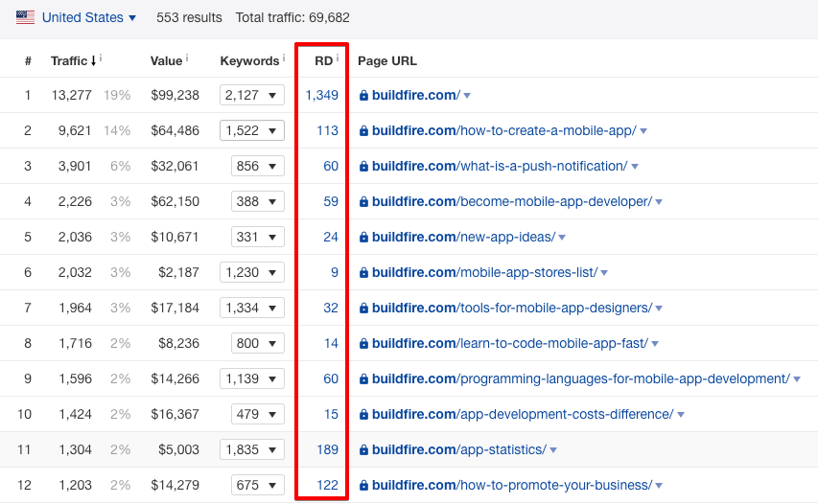Open the new-app-ideas page link
This screenshot has width=818, height=504.
(x=464, y=237)
